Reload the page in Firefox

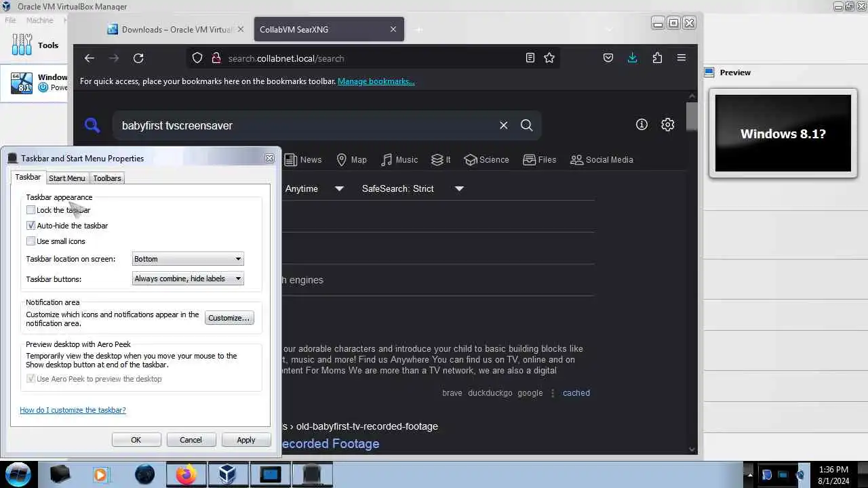pyautogui.click(x=138, y=58)
